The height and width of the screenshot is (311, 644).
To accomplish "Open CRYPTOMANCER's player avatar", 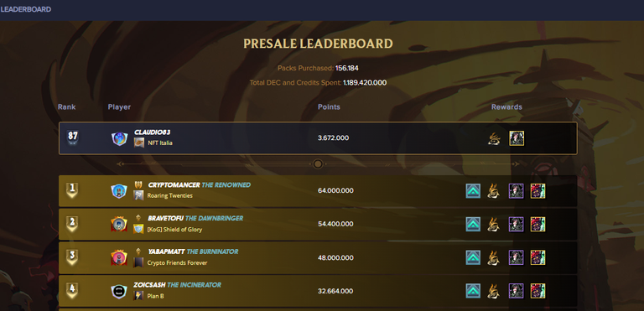I will [x=119, y=191].
